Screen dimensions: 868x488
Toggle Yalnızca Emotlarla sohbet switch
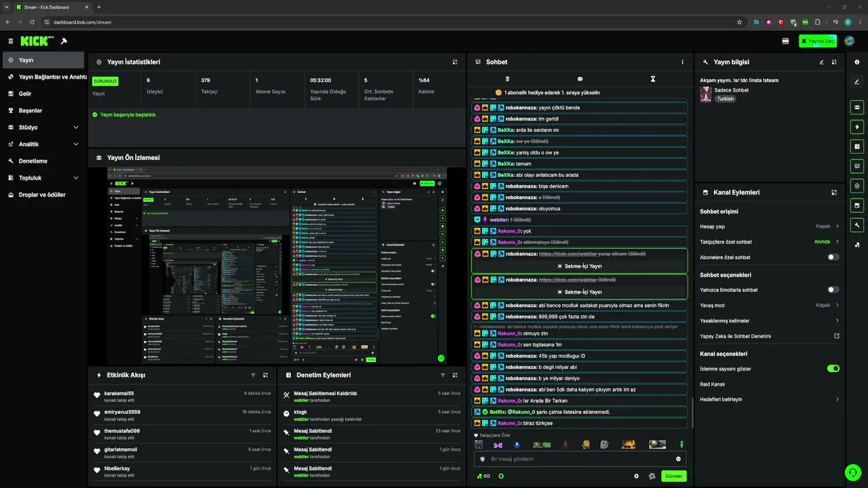[833, 290]
